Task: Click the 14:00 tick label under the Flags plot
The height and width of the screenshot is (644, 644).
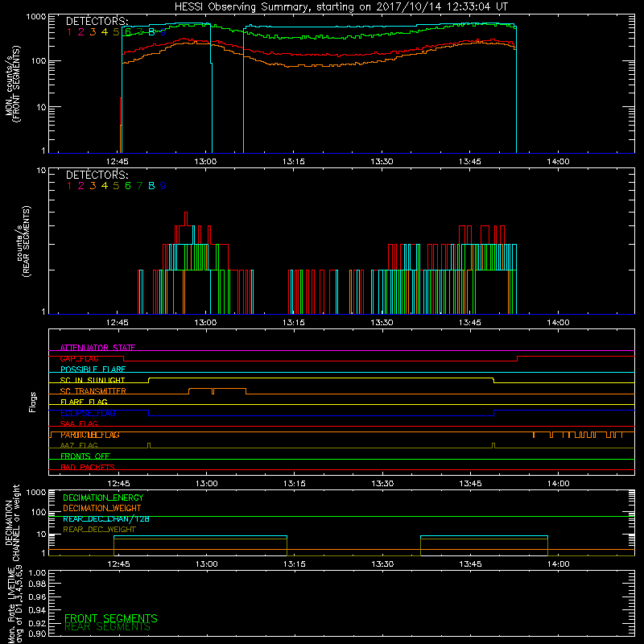Action: (558, 484)
